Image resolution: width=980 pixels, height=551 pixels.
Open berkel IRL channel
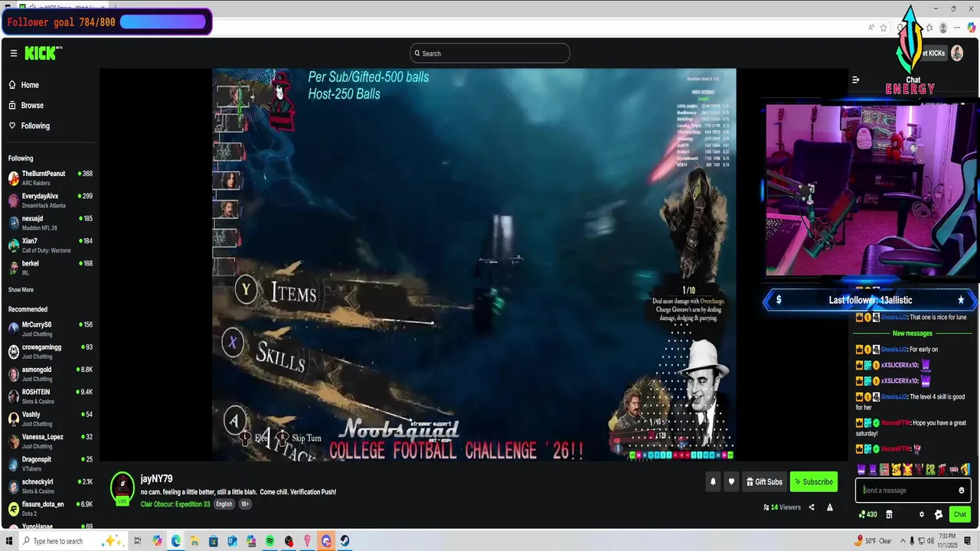point(50,267)
